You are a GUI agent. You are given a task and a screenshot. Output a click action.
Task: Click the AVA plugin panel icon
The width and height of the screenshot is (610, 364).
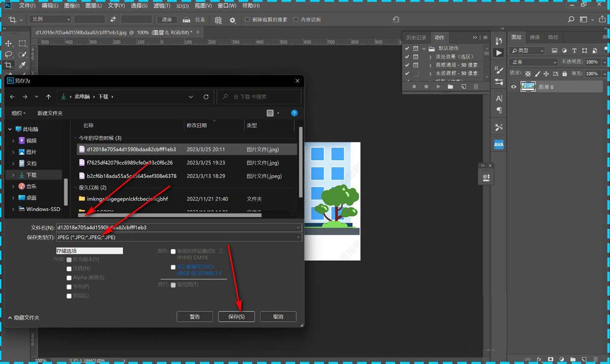point(499,144)
